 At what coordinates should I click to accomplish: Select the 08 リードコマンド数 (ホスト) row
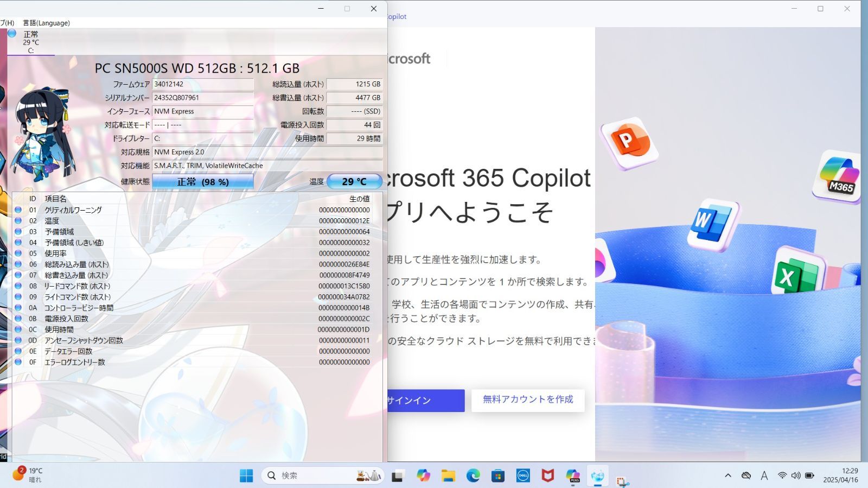tap(197, 286)
